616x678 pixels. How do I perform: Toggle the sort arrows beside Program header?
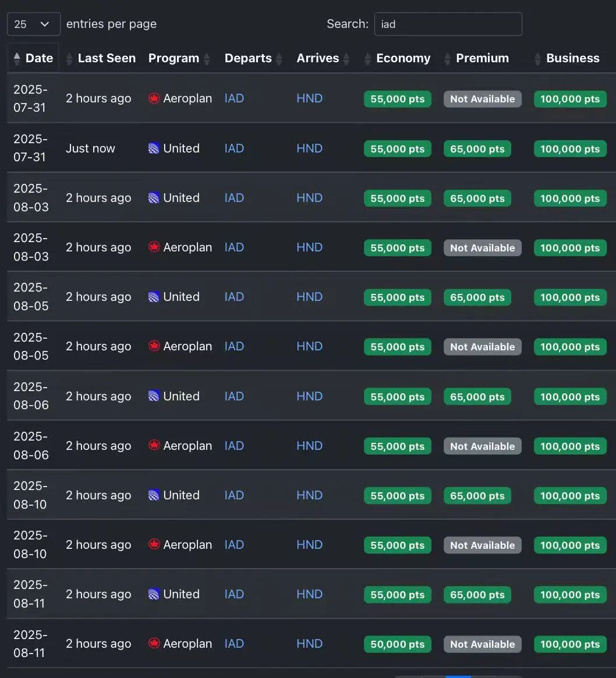(x=207, y=58)
